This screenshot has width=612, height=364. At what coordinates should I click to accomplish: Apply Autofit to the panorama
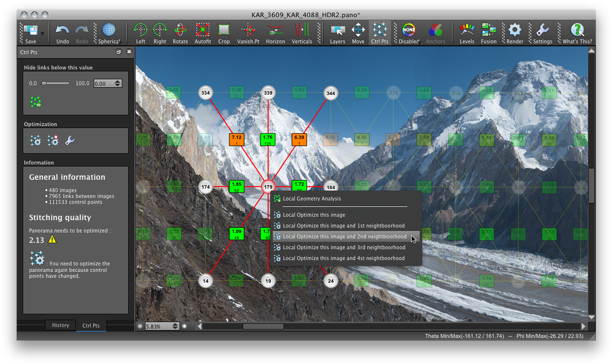tap(203, 33)
